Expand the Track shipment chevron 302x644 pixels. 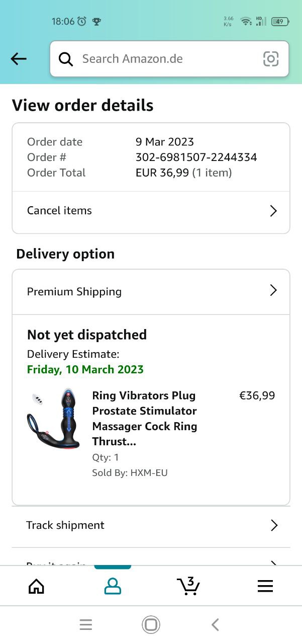(274, 525)
